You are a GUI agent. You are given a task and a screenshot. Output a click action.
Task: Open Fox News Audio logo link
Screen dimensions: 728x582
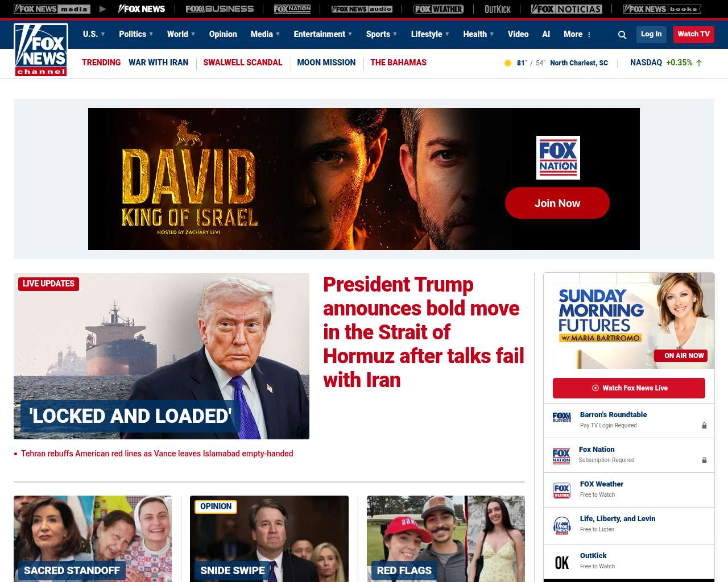point(362,9)
